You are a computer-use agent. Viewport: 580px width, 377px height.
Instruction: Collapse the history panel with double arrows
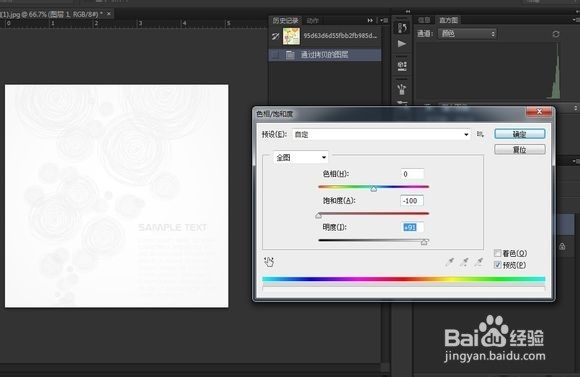click(370, 20)
